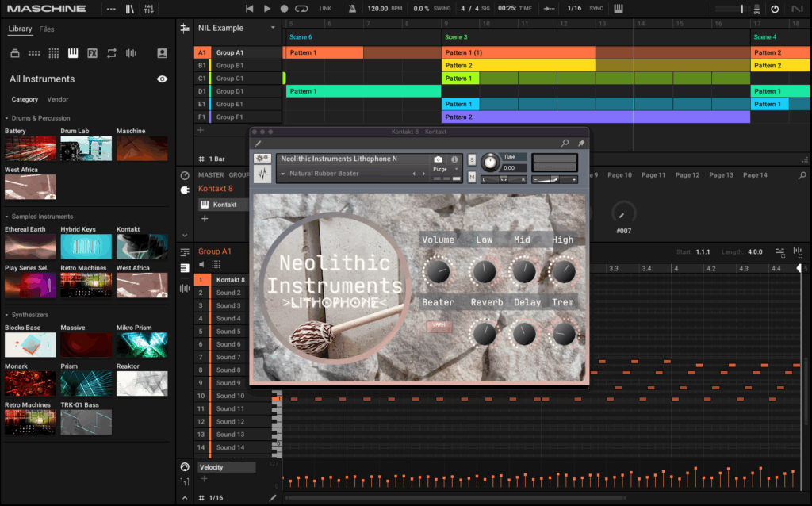The width and height of the screenshot is (812, 506).
Task: Toggle the channel view icon beside MASTER
Action: coord(185,175)
